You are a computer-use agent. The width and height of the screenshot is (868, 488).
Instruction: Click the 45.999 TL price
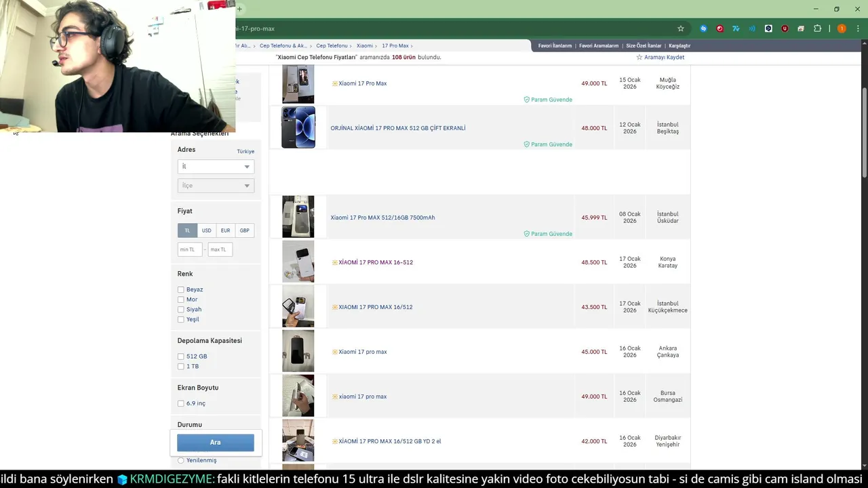point(594,218)
